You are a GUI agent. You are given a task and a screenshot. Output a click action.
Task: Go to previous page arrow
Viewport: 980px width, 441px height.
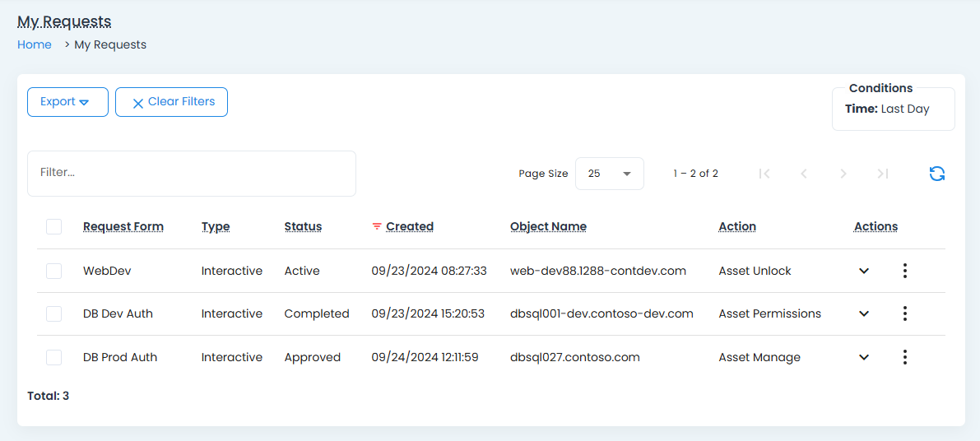(x=804, y=174)
